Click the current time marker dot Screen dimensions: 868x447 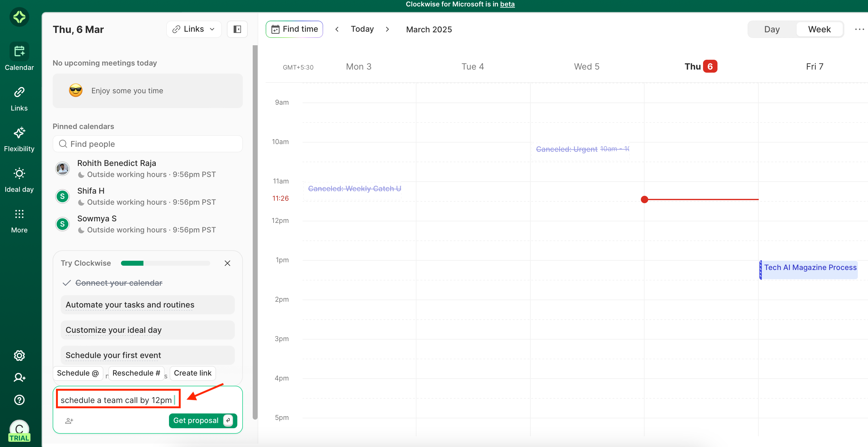point(644,199)
